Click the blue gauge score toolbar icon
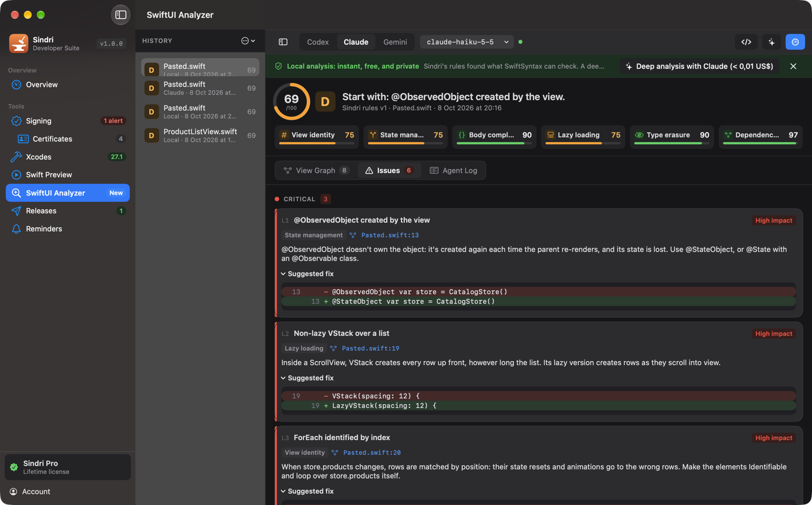812x505 pixels. pos(795,42)
